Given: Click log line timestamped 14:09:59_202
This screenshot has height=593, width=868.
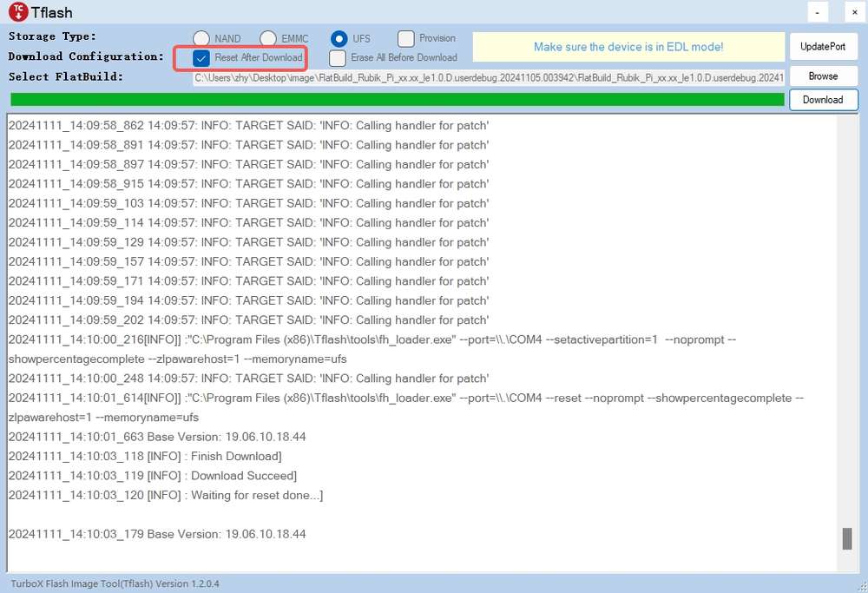Looking at the screenshot, I should pyautogui.click(x=248, y=320).
